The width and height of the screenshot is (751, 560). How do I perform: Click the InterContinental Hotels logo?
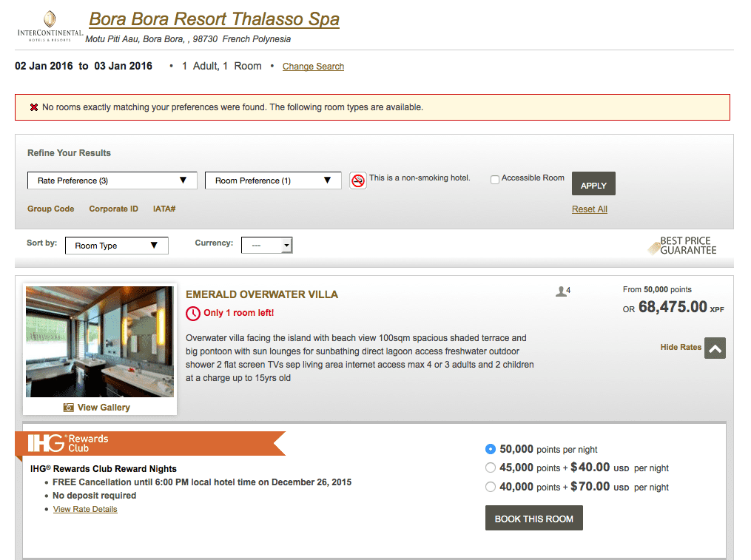pyautogui.click(x=50, y=27)
